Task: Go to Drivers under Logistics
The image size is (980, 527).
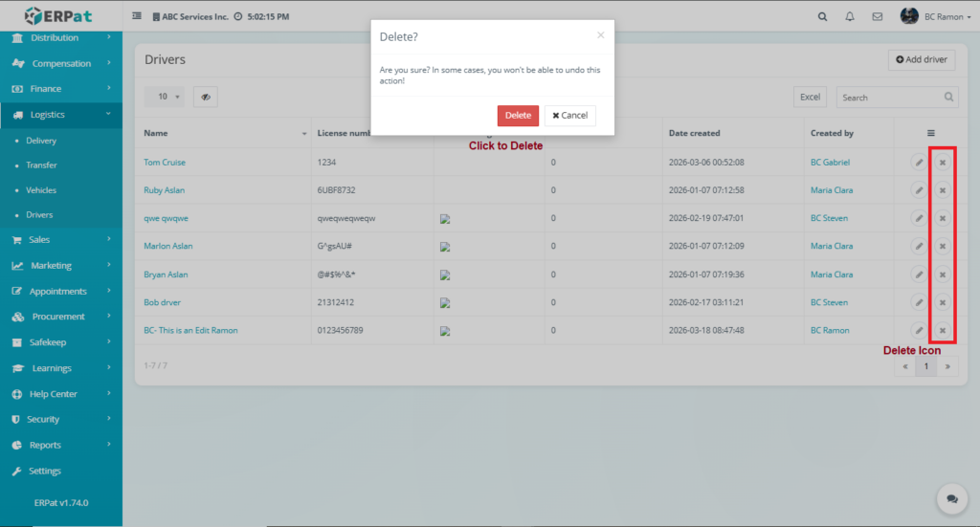Action: [x=39, y=215]
